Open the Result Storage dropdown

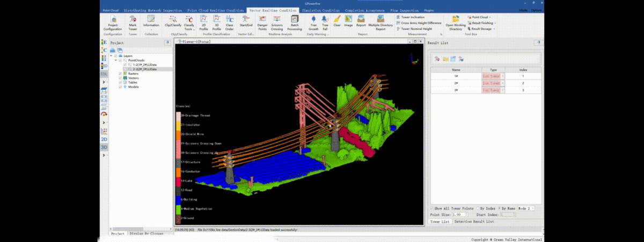click(x=481, y=29)
